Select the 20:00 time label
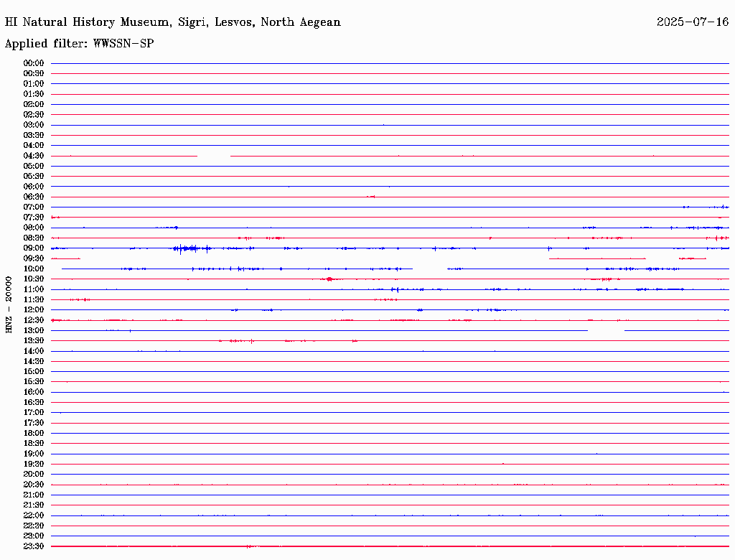Screen dimensions: 735x560 click(34, 474)
